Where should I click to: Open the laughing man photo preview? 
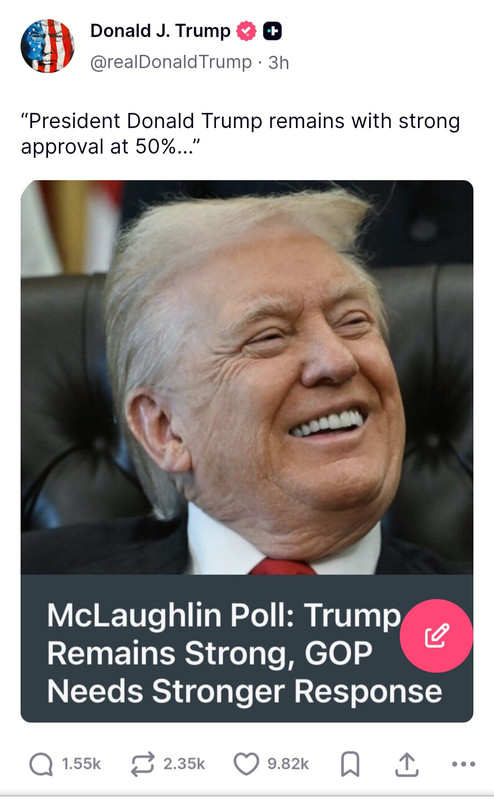247,377
